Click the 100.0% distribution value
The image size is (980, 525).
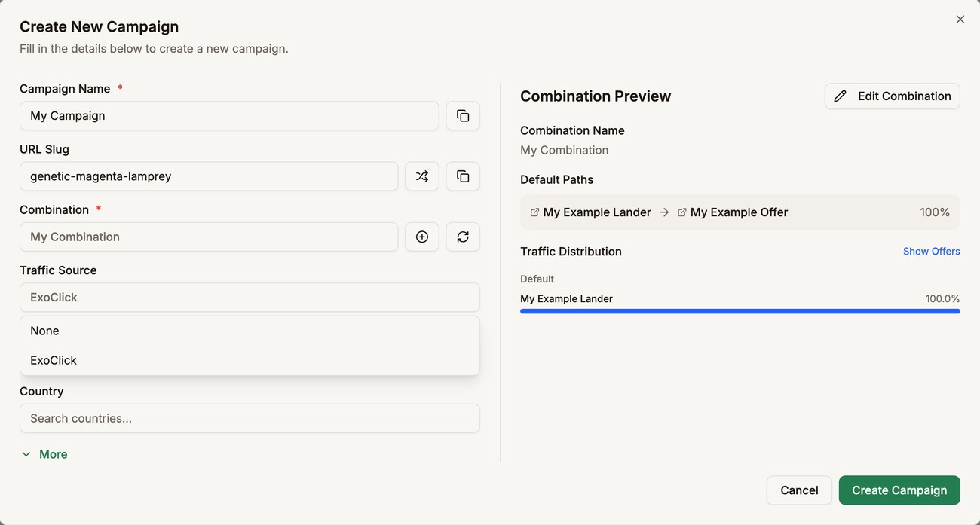tap(942, 299)
